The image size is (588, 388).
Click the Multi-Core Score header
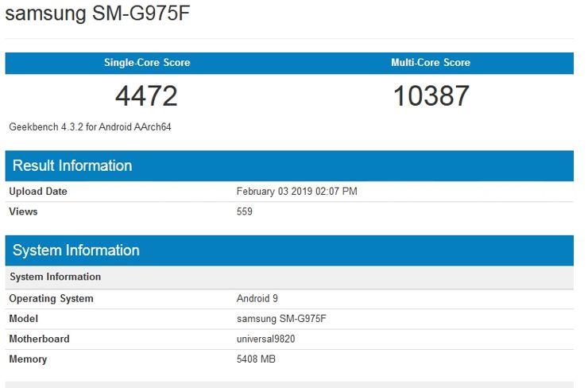pos(431,62)
